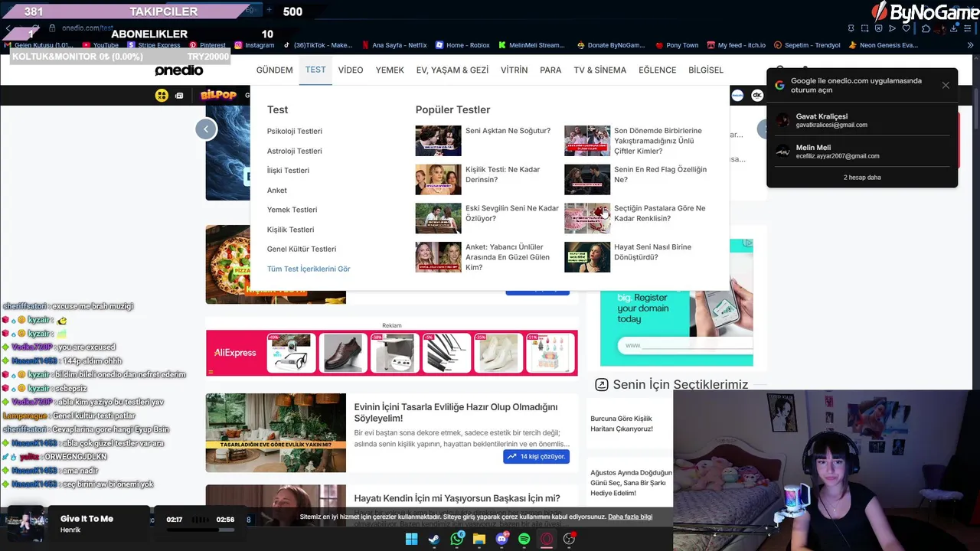Click the ad blocker shield icon
980x551 pixels.
click(879, 28)
